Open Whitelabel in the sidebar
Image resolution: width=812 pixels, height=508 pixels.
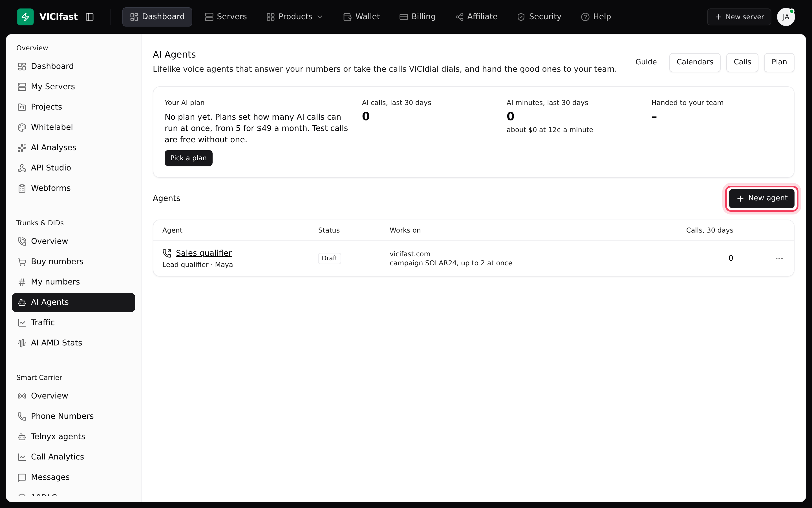pos(74,127)
